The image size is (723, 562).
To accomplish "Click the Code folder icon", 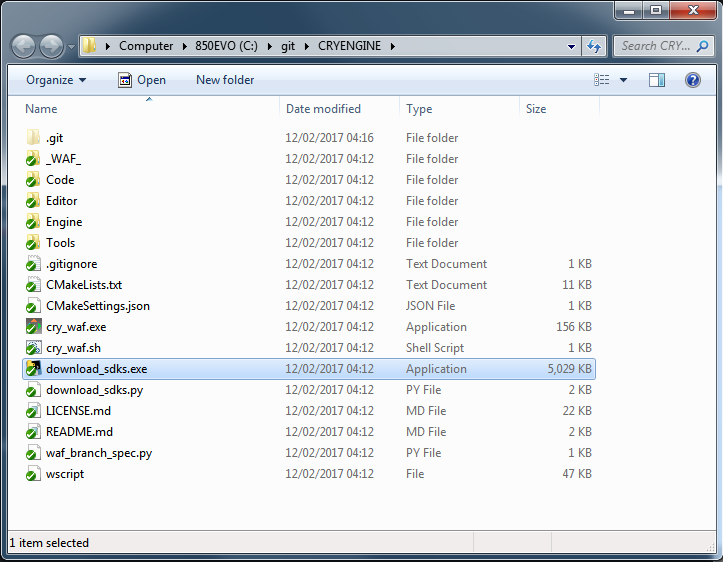I will (x=33, y=180).
